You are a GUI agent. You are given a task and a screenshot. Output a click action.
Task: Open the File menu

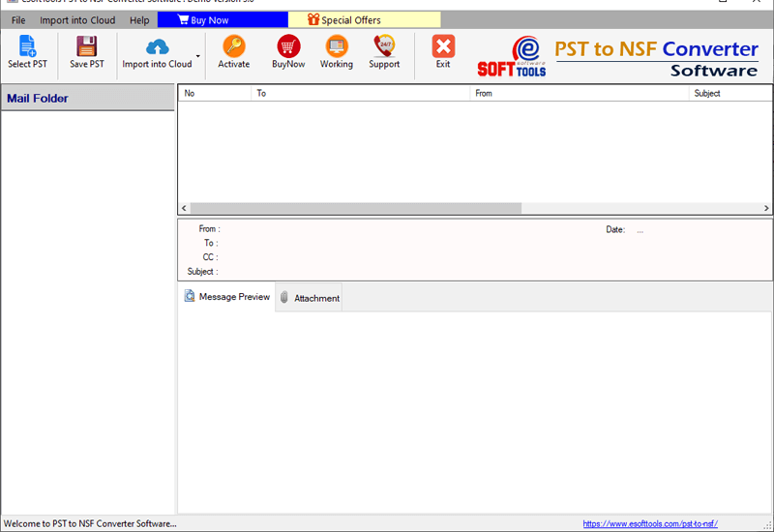[x=18, y=20]
